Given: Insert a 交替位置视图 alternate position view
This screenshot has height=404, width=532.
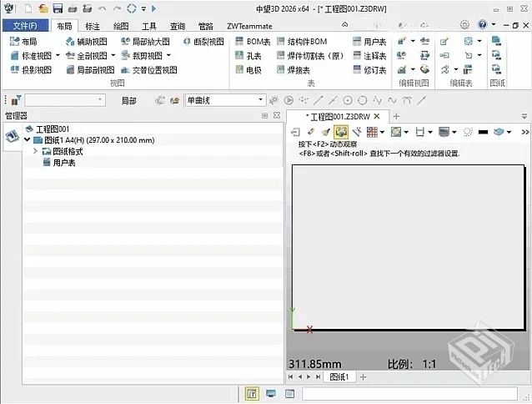Looking at the screenshot, I should (x=149, y=70).
